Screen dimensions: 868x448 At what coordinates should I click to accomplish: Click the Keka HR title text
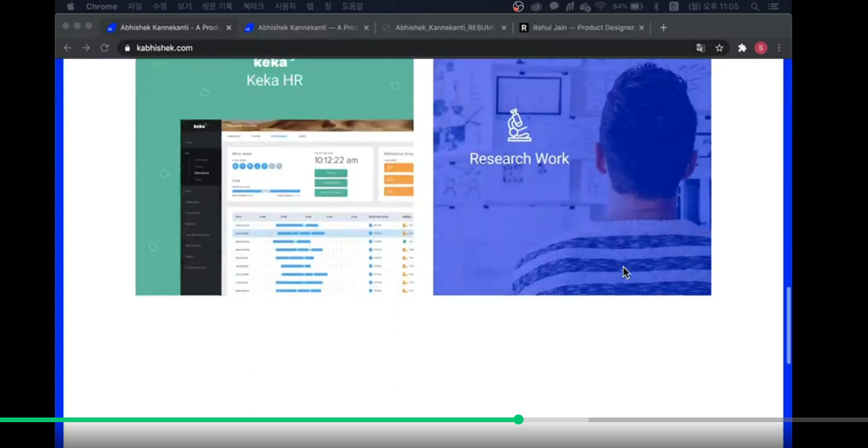coord(274,80)
